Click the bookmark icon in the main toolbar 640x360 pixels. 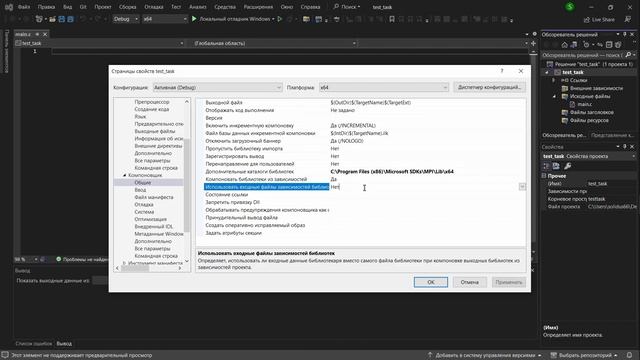tap(392, 19)
